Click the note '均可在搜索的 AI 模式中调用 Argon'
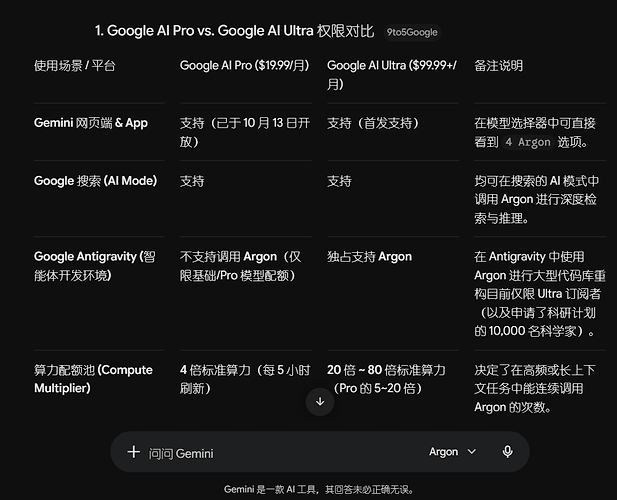 pos(537,190)
